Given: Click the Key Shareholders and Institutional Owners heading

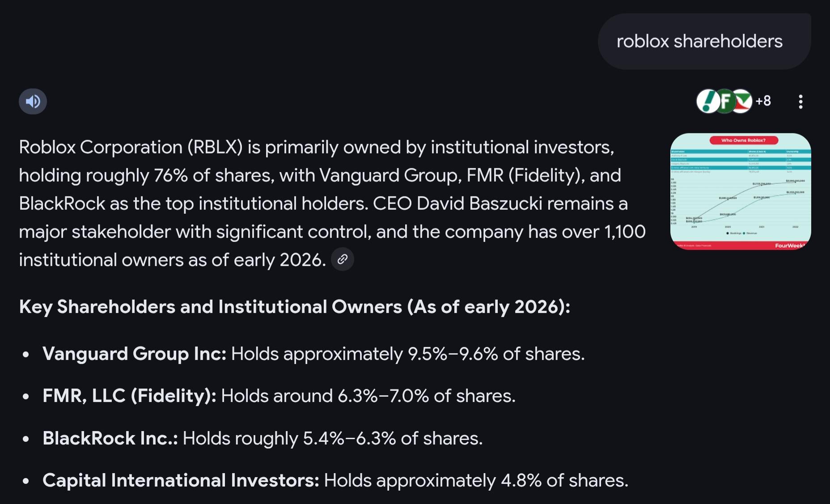Looking at the screenshot, I should 294,307.
